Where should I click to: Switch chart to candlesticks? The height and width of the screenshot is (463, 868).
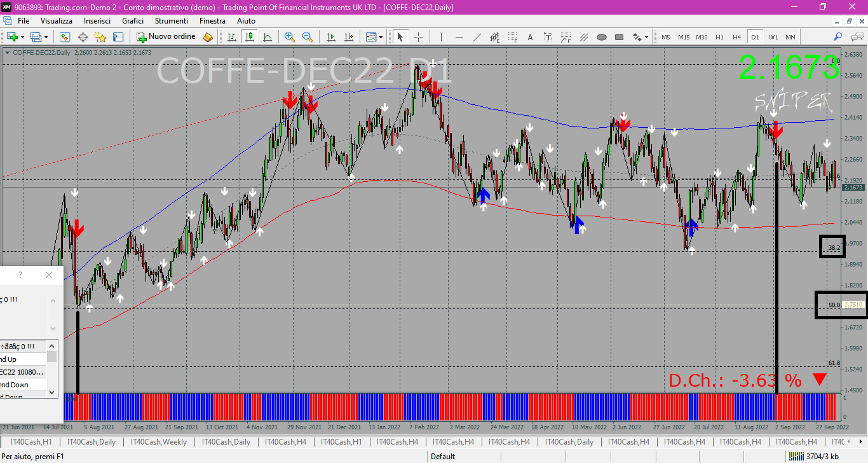pyautogui.click(x=250, y=37)
